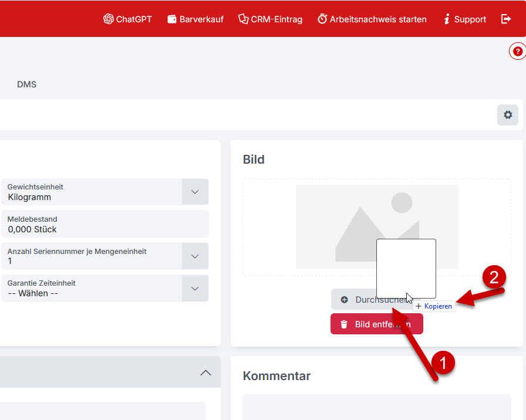Click the CRM-Eintrag icon
526x420 pixels.
click(x=243, y=19)
